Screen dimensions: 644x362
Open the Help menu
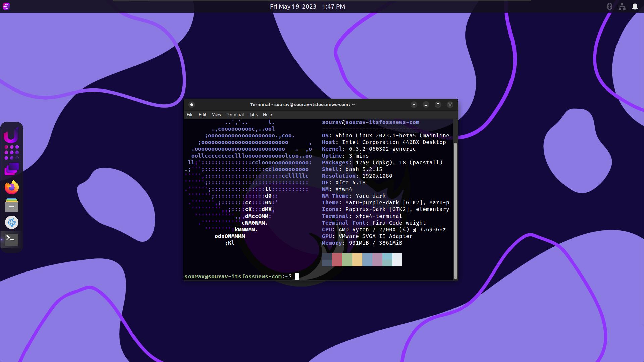[267, 115]
